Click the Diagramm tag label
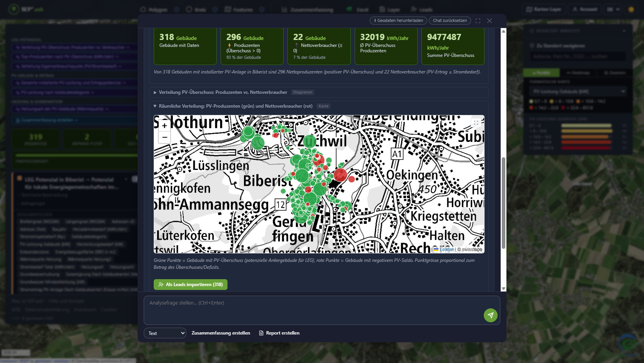Screen dimensions: 644x363 303,92
